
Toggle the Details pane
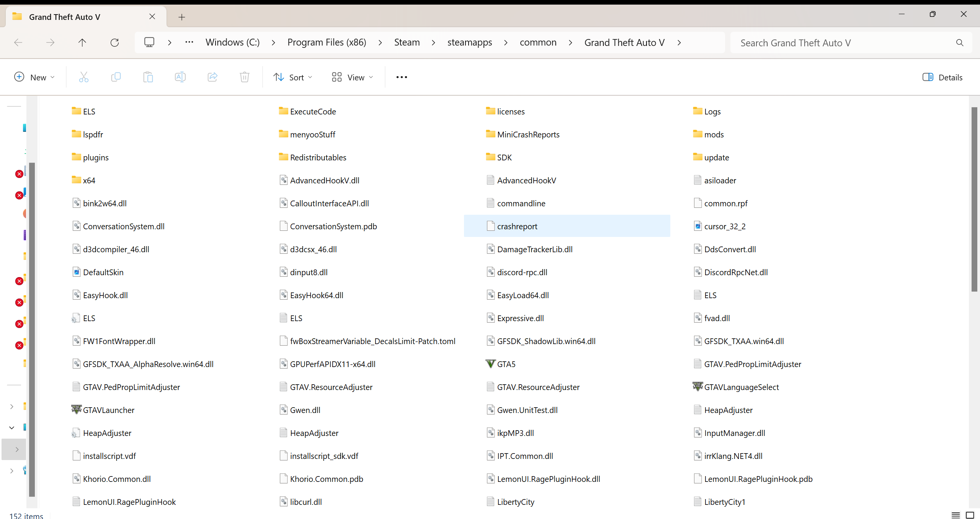pyautogui.click(x=942, y=77)
